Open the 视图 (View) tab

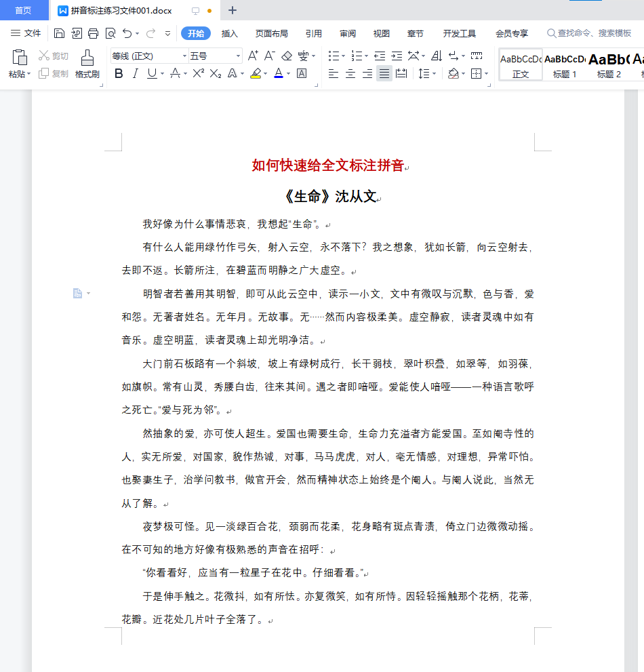click(382, 33)
